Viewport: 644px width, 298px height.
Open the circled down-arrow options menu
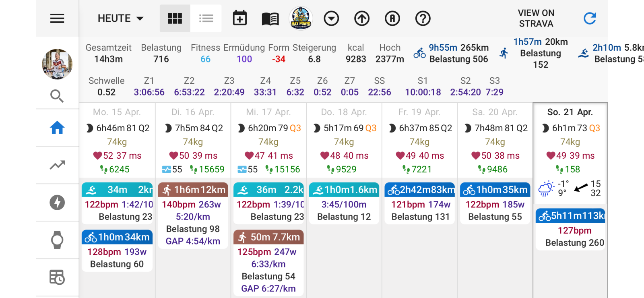pyautogui.click(x=331, y=19)
